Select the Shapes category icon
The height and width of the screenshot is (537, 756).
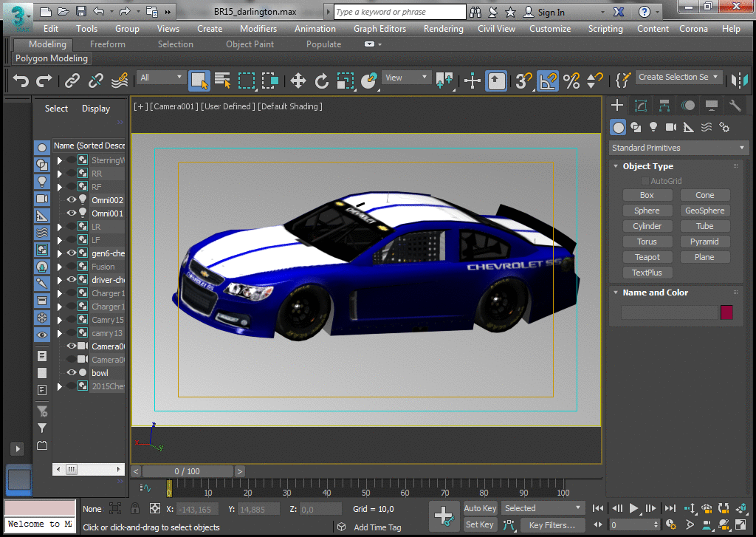click(636, 127)
